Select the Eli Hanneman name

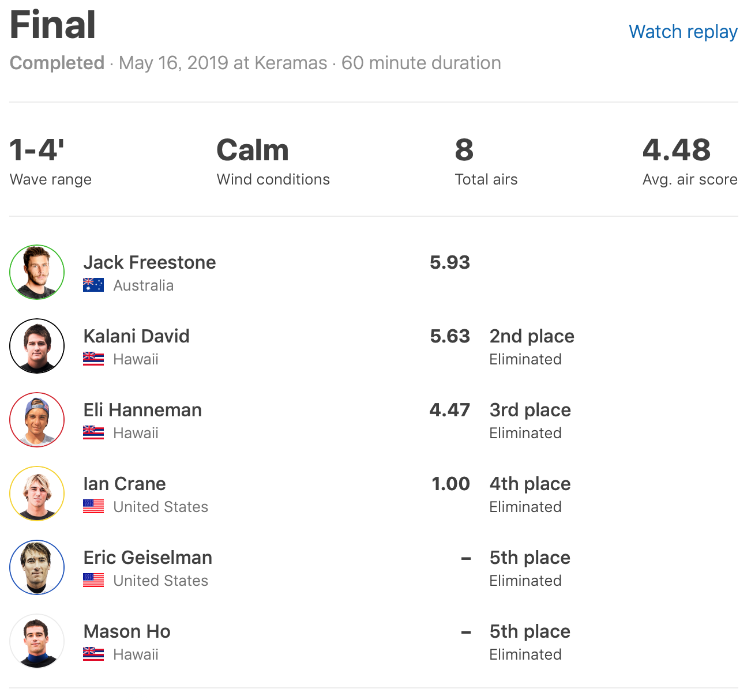(142, 410)
